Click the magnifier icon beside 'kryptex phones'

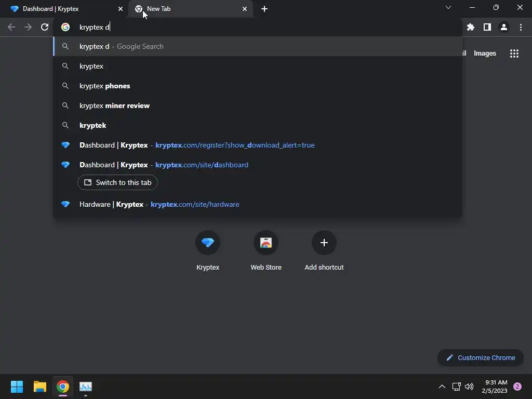pyautogui.click(x=65, y=86)
